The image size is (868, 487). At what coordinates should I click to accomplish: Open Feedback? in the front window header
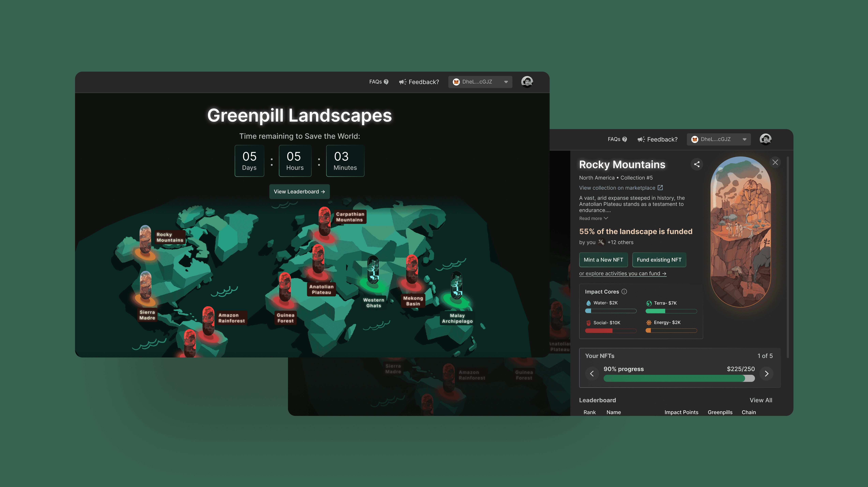coord(419,82)
